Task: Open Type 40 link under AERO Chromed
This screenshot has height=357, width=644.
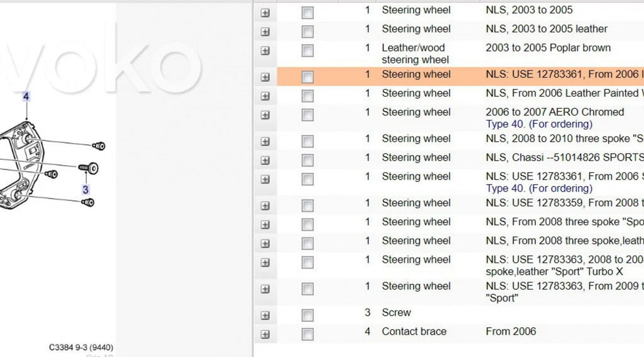Action: point(539,124)
